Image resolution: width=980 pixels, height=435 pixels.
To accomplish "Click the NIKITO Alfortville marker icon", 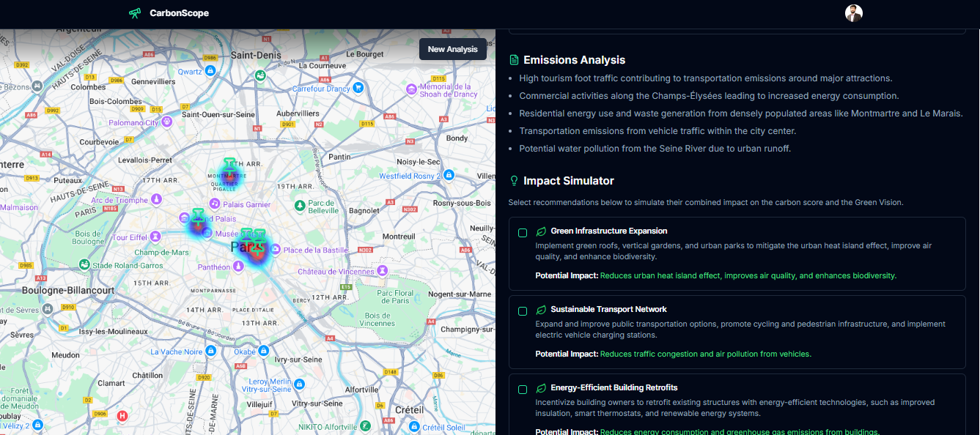I will (366, 426).
